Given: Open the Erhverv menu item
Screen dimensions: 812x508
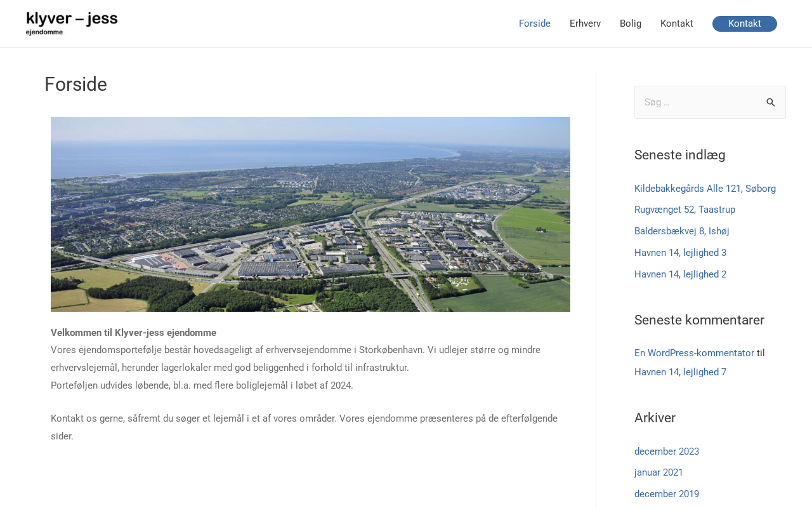Looking at the screenshot, I should [x=585, y=23].
